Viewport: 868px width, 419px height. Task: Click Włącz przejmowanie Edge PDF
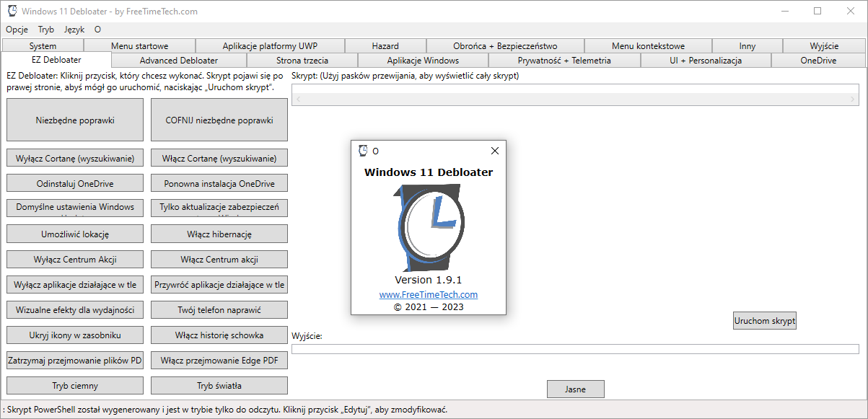[219, 360]
